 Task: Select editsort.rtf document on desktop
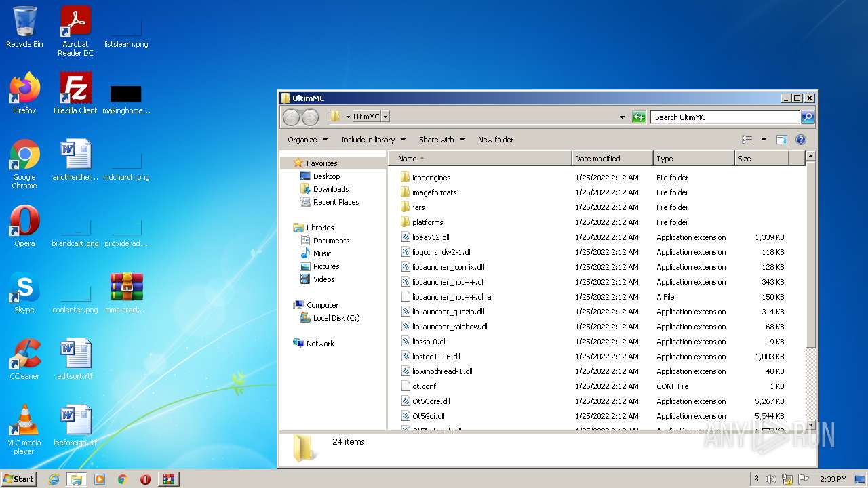coord(75,359)
